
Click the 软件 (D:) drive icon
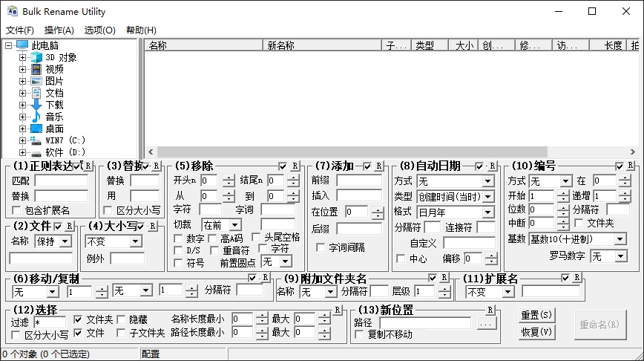tap(36, 153)
